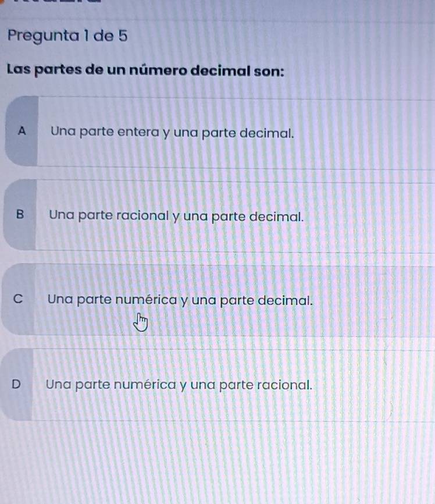Choose 'Una parte numérica y una parte decimal'
This screenshot has height=504, width=435.
coord(181,301)
